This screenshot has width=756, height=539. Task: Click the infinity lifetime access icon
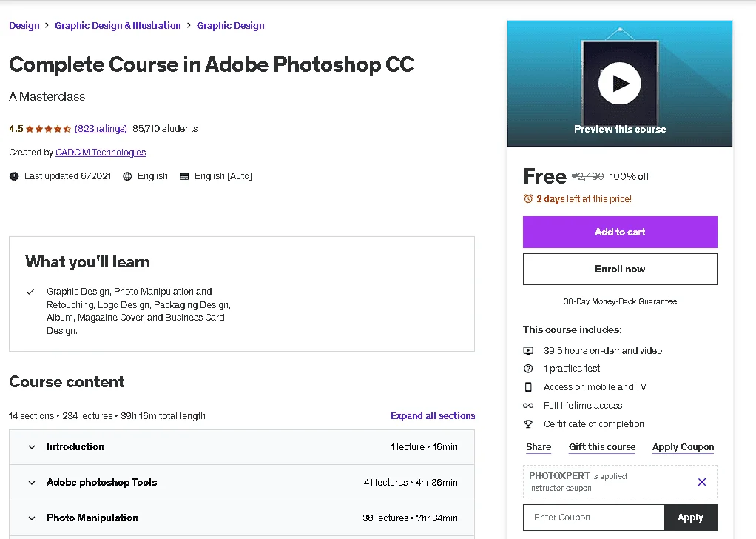(528, 406)
